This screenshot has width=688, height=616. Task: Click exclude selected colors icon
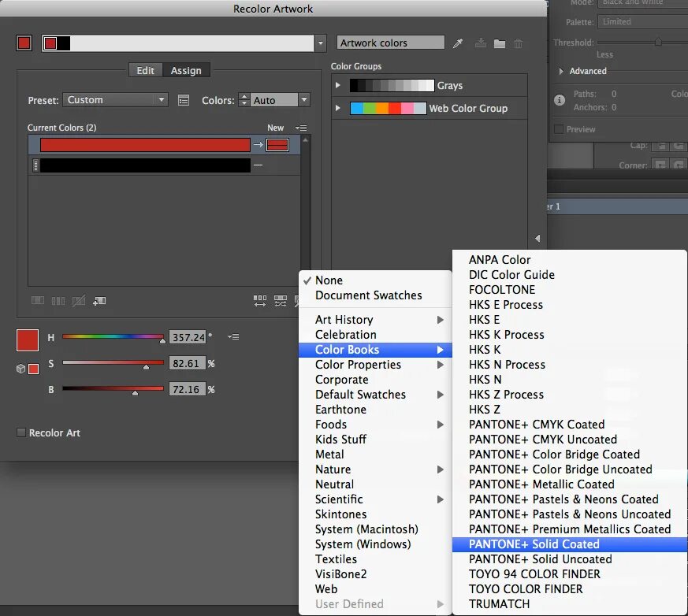79,301
